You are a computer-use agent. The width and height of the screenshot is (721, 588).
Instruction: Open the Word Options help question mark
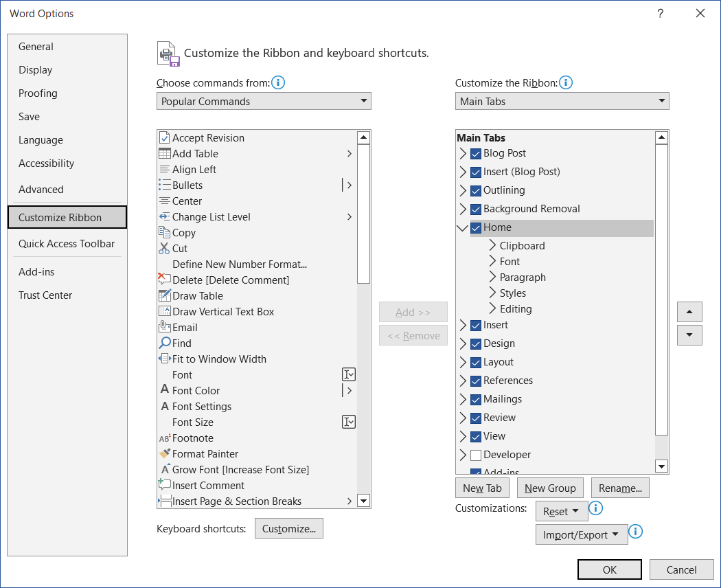tap(661, 13)
